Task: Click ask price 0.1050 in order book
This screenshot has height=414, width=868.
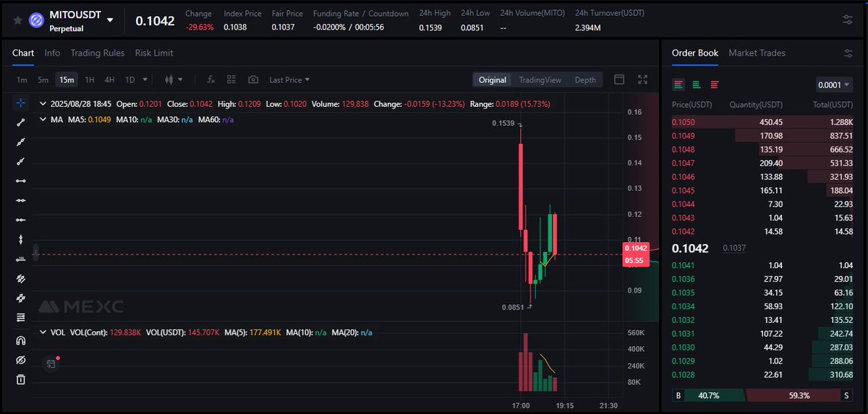Action: point(684,122)
